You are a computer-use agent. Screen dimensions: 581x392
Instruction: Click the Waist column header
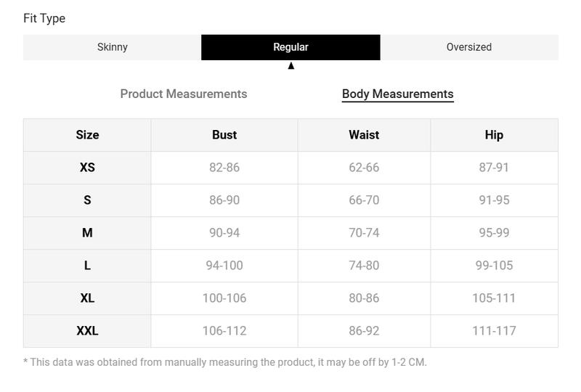[364, 135]
